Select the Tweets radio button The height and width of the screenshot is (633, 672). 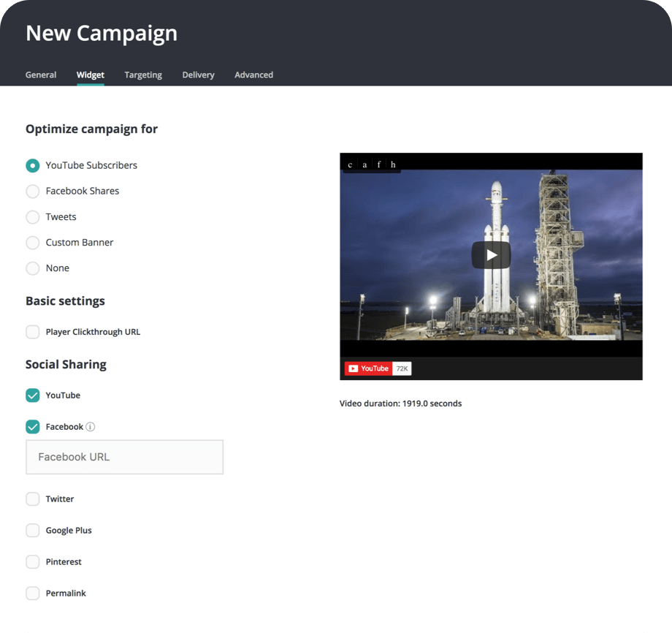tap(33, 217)
